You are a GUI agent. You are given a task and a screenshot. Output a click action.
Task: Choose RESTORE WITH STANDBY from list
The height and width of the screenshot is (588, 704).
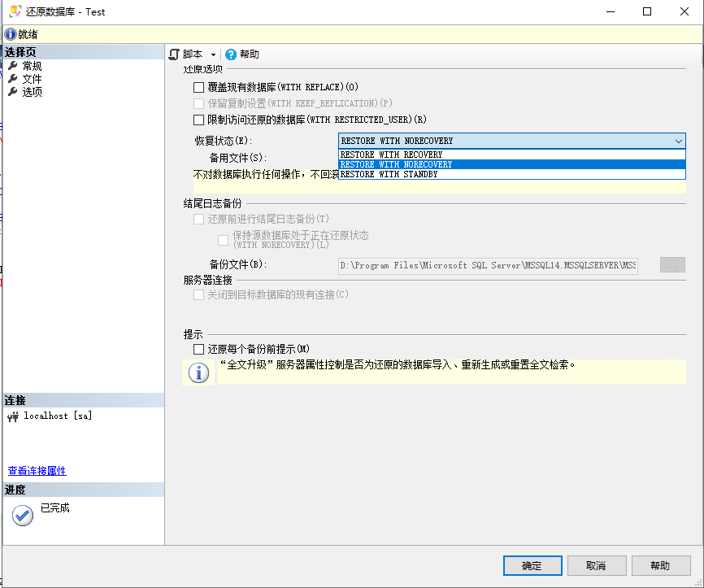[512, 174]
